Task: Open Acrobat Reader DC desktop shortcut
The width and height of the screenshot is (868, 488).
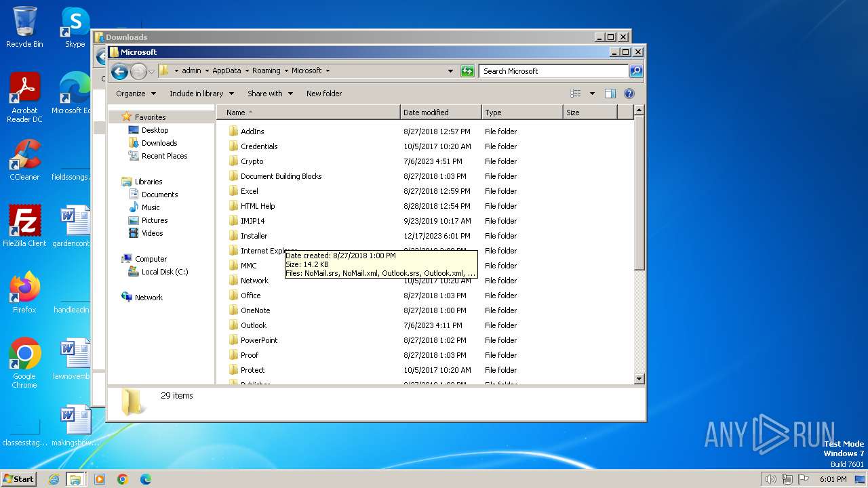Action: click(24, 97)
